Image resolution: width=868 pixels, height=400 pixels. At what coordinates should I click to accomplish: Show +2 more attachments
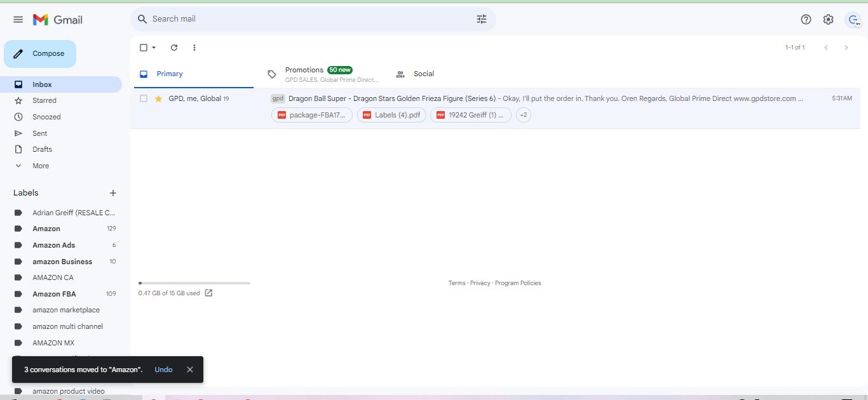pos(524,115)
